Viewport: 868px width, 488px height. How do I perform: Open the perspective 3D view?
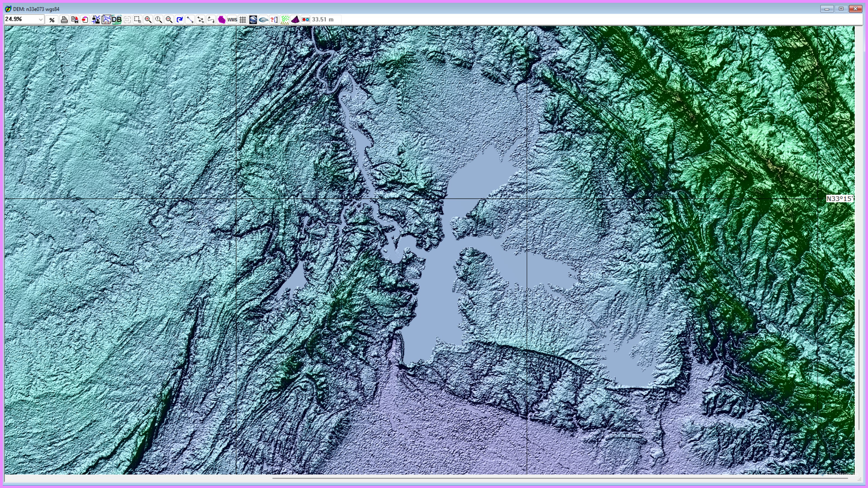pos(296,20)
